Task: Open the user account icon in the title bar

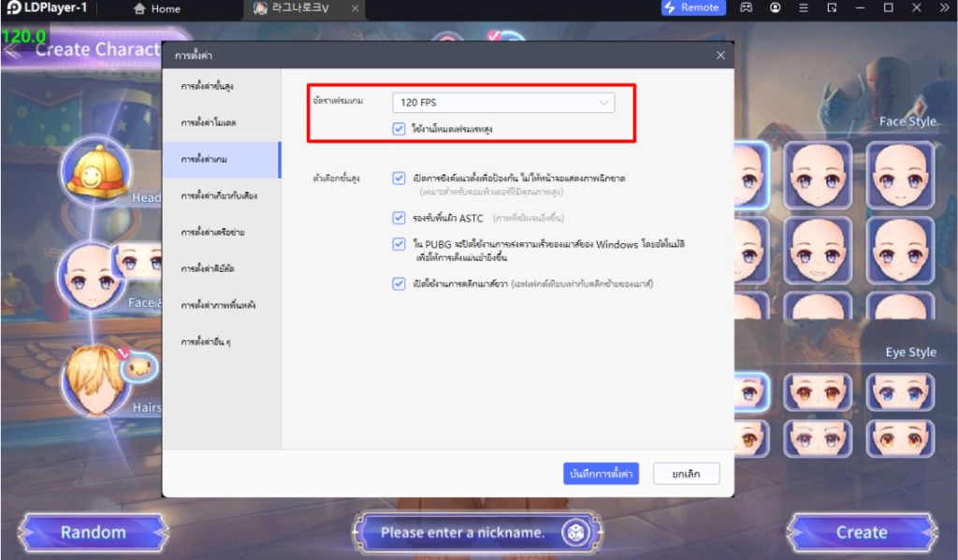Action: 775,7
